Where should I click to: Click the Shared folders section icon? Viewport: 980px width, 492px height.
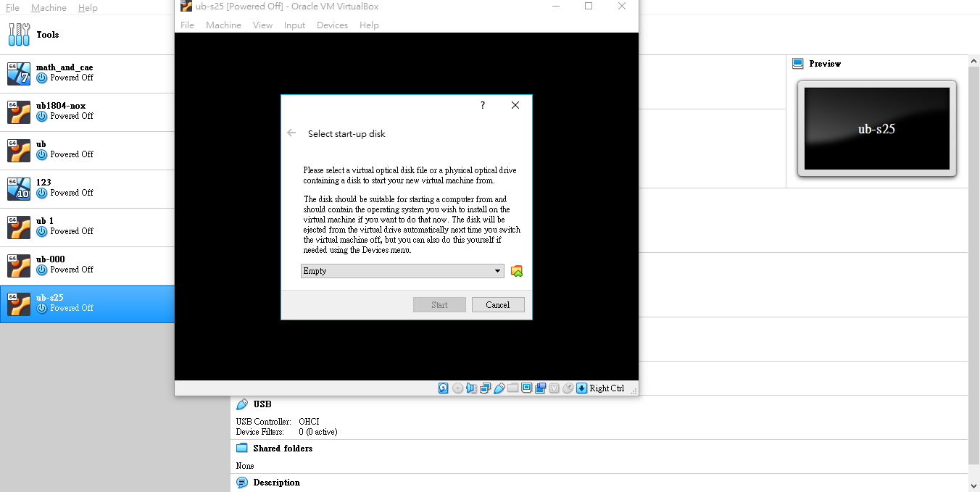242,449
